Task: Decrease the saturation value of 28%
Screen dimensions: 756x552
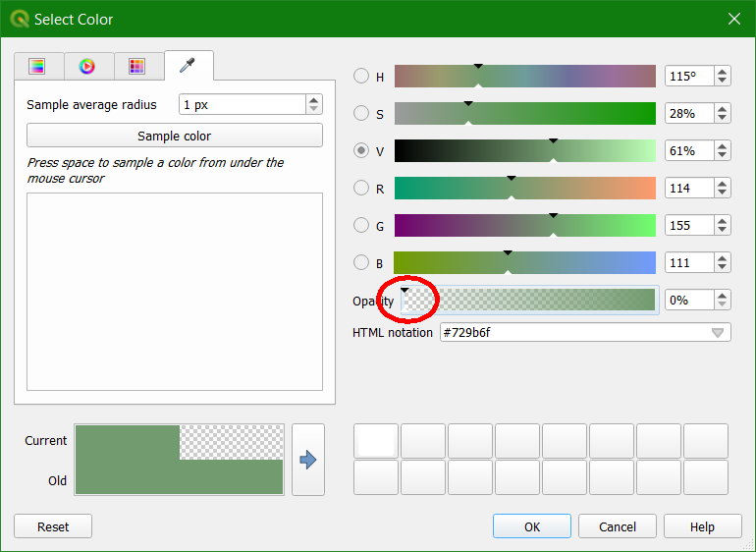Action: pyautogui.click(x=722, y=118)
